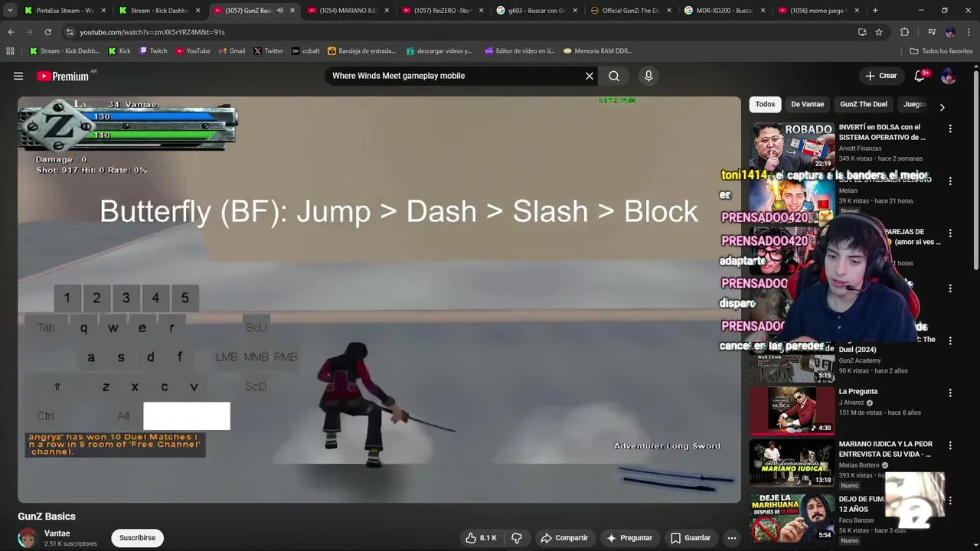Open the YouTube notifications bell

point(920,76)
